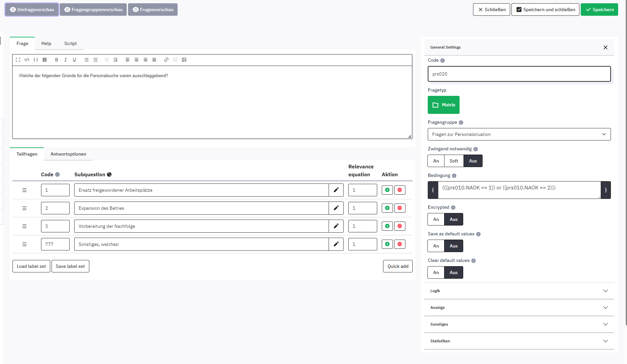Apply italic formatting in the editor
This screenshot has height=364, width=627.
tap(65, 60)
